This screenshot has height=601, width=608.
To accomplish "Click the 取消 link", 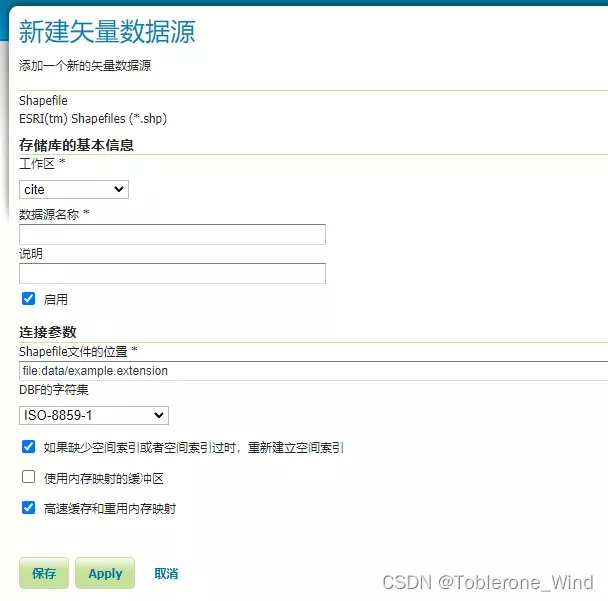I will [166, 573].
